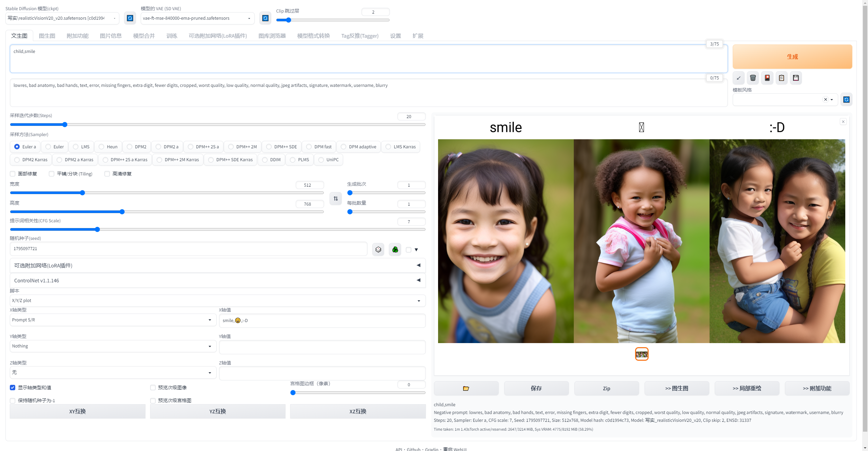868x451 pixels.
Task: Open the 脚本 X/Y/Z plot dropdown
Action: click(x=217, y=301)
